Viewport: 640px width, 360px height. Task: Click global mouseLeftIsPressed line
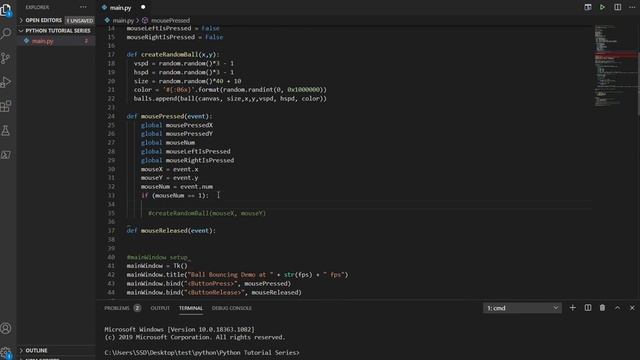coord(186,151)
